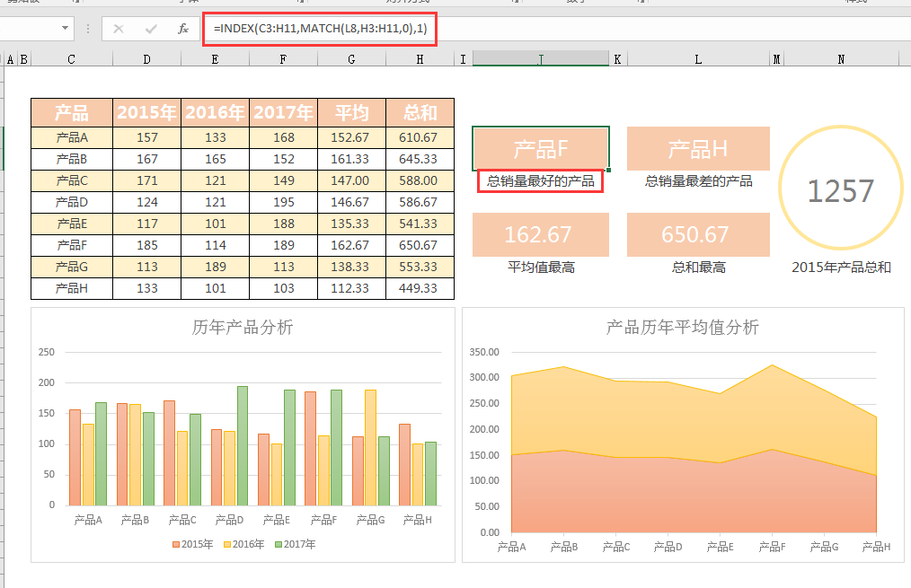The width and height of the screenshot is (911, 588).
Task: Select the 产品D row label cell
Action: [x=72, y=202]
